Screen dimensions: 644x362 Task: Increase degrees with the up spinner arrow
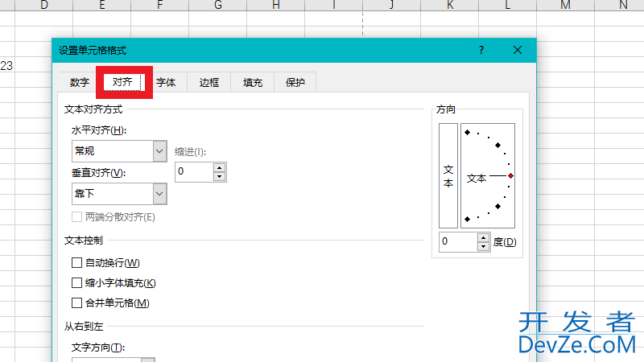[x=484, y=237]
